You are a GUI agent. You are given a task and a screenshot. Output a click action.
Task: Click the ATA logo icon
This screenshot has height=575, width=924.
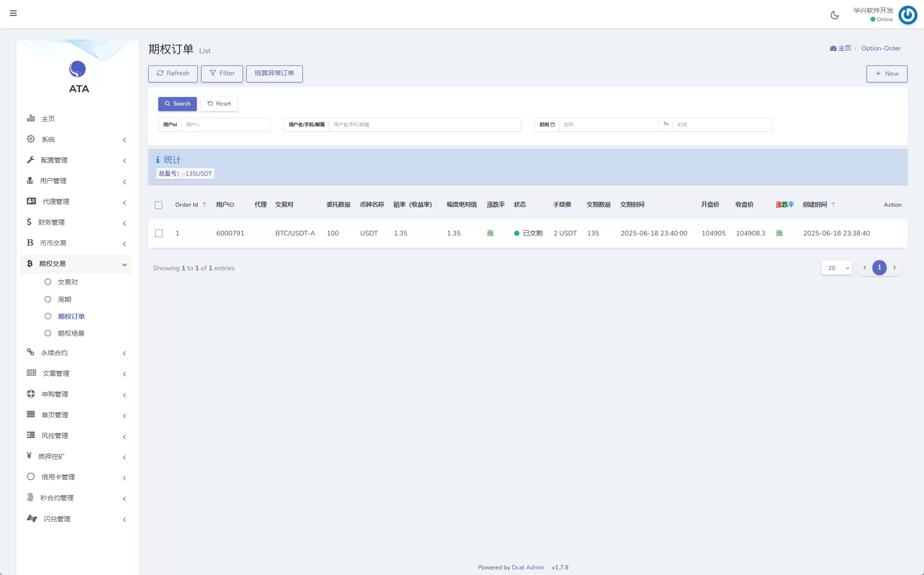point(78,69)
